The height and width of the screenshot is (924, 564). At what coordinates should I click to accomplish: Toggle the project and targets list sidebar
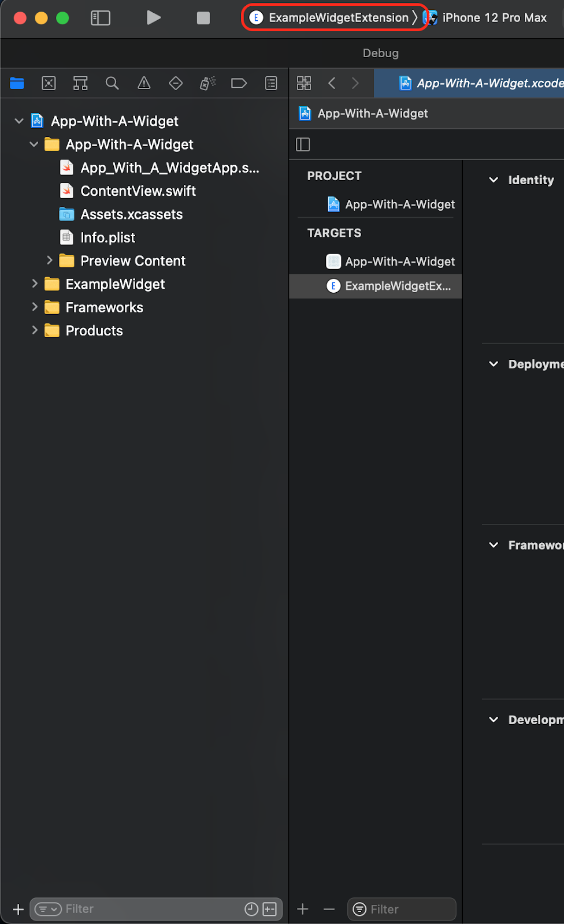tap(303, 144)
